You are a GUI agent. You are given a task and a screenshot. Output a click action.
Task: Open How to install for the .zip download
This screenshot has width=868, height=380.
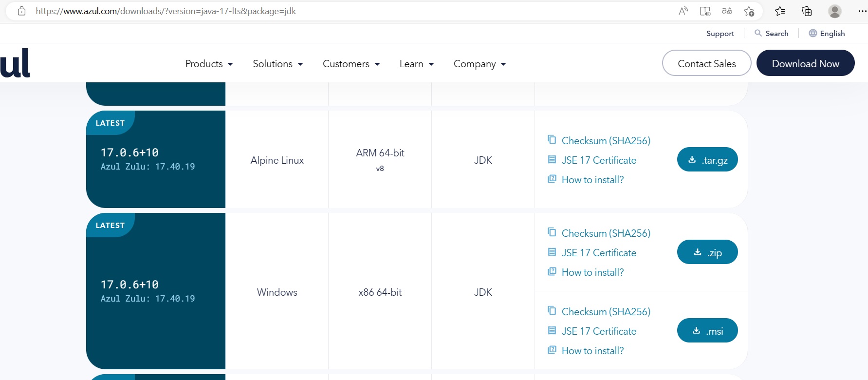592,272
